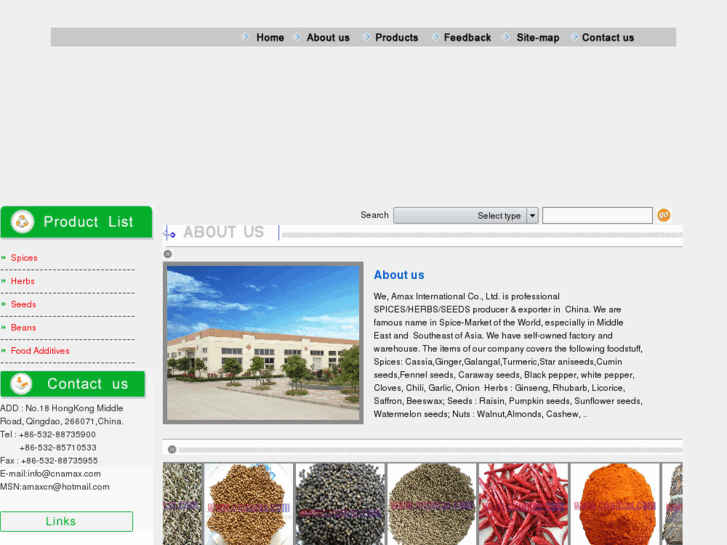Click the Select type dropdown arrow

[x=532, y=216]
